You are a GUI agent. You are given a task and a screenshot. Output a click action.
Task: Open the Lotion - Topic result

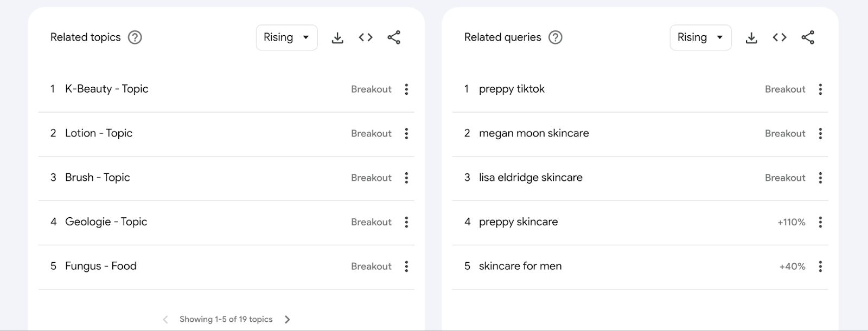99,133
